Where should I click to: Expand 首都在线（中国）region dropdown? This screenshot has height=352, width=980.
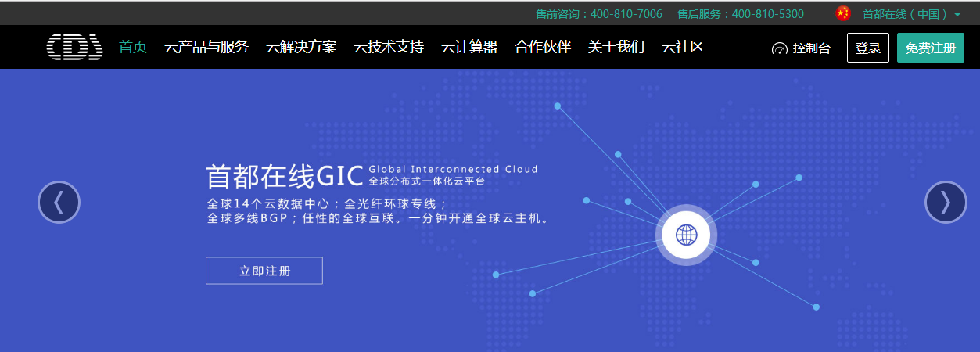[911, 14]
